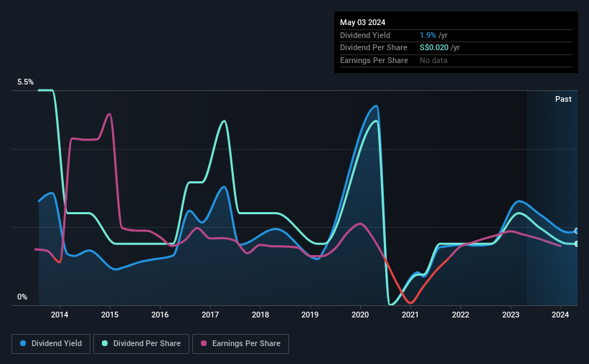Toggle the Dividend Per Share legend button
The width and height of the screenshot is (589, 364).
(141, 344)
